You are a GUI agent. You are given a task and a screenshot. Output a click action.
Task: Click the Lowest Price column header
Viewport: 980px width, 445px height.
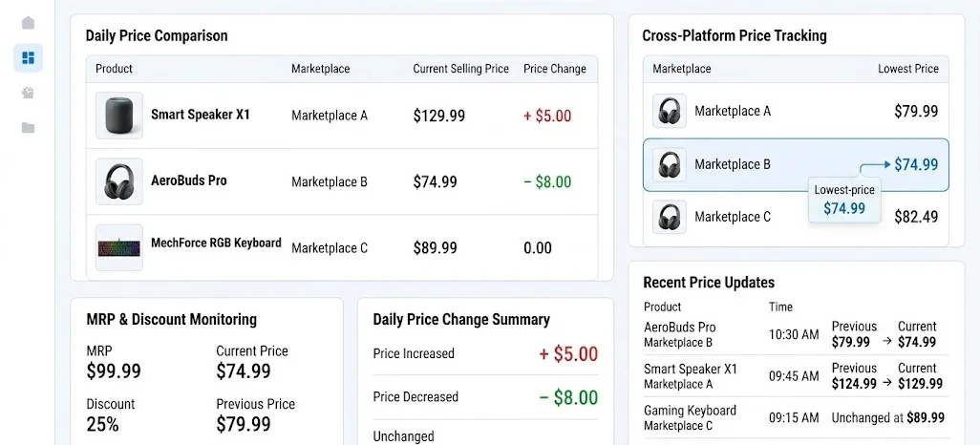pos(908,69)
